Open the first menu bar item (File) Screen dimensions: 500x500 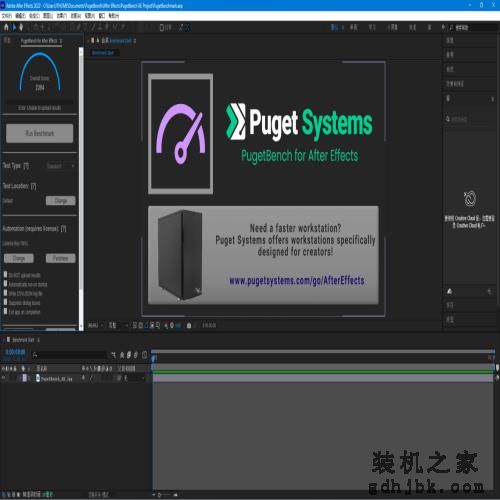click(x=7, y=16)
